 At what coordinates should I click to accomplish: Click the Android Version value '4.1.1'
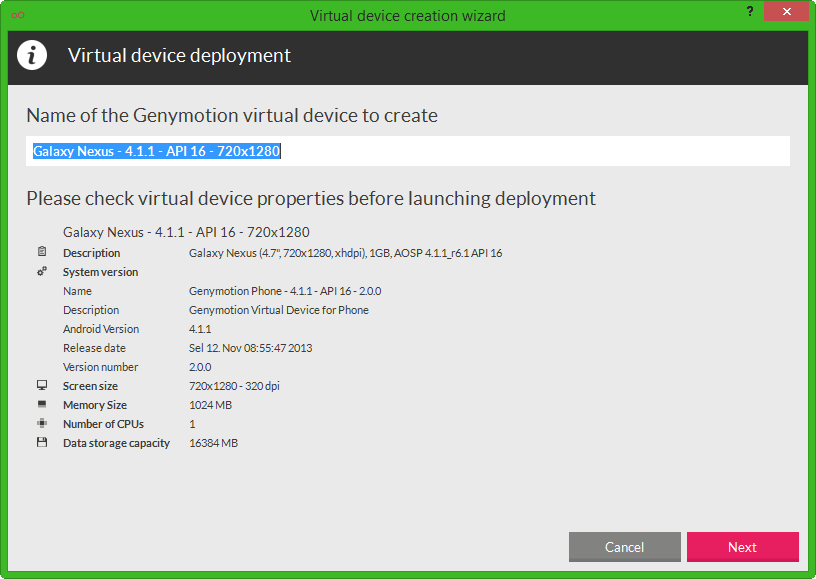(x=200, y=329)
